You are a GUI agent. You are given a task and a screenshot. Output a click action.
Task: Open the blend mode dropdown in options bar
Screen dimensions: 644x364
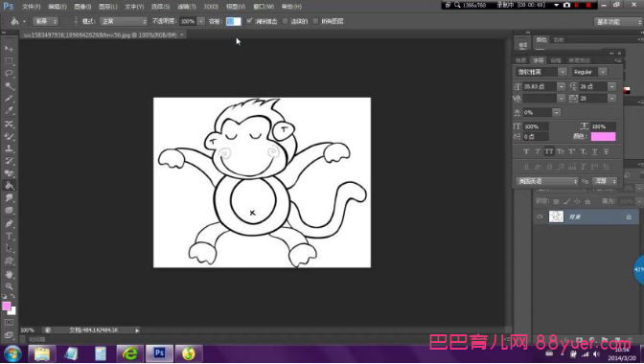click(123, 21)
